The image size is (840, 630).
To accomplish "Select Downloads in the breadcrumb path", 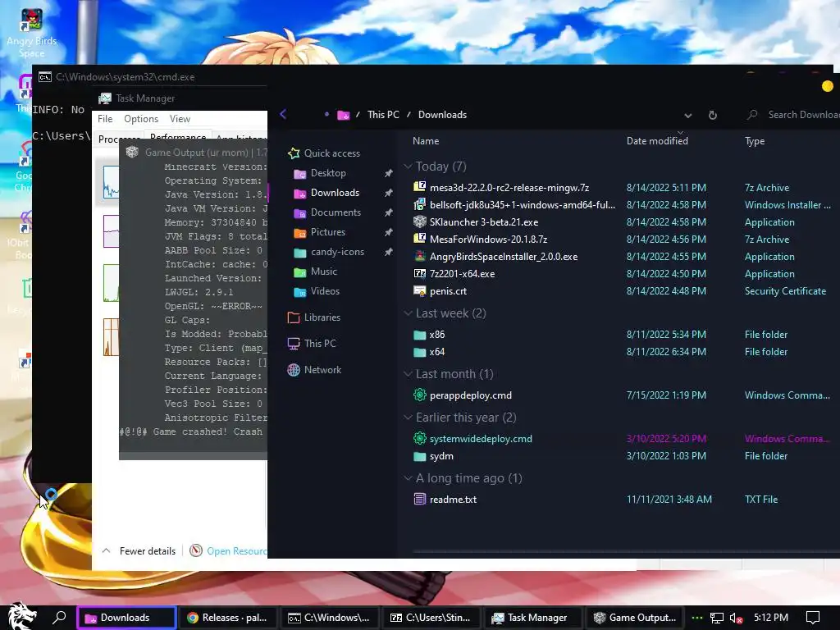I will [x=442, y=115].
